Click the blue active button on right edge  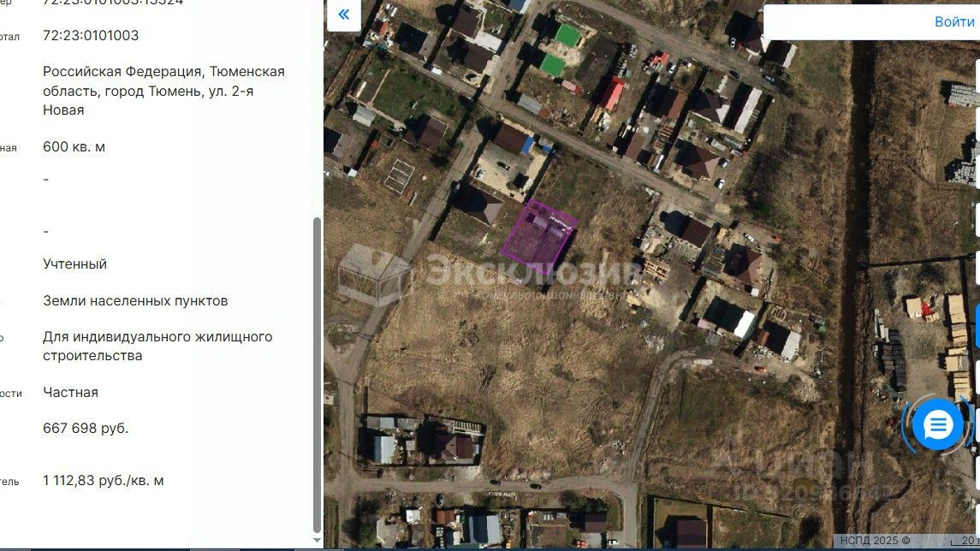click(x=977, y=325)
